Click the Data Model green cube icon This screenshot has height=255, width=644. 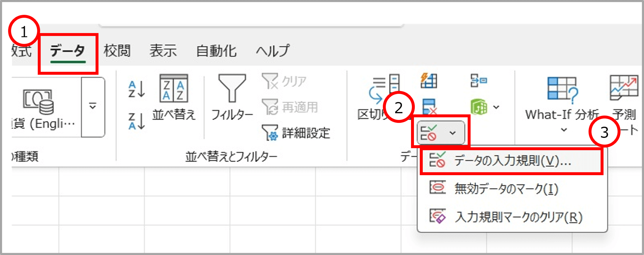479,107
